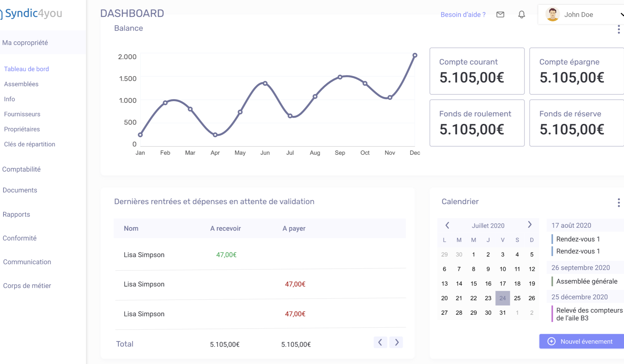The width and height of the screenshot is (624, 364).
Task: Expand Comptabilité menu section
Action: pos(21,169)
